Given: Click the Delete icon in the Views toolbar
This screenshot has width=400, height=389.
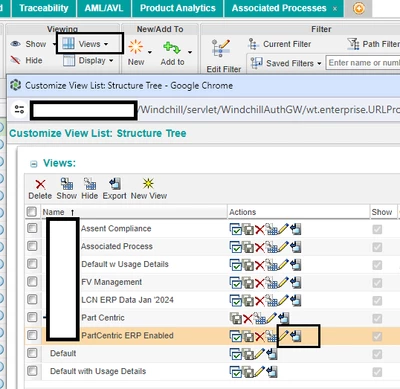Looking at the screenshot, I should (40, 185).
